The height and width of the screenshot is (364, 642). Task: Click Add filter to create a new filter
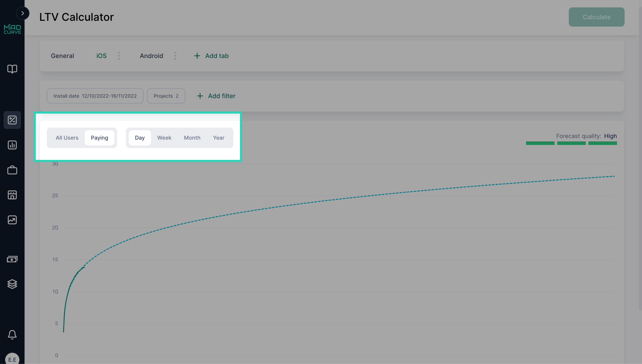[x=216, y=96]
